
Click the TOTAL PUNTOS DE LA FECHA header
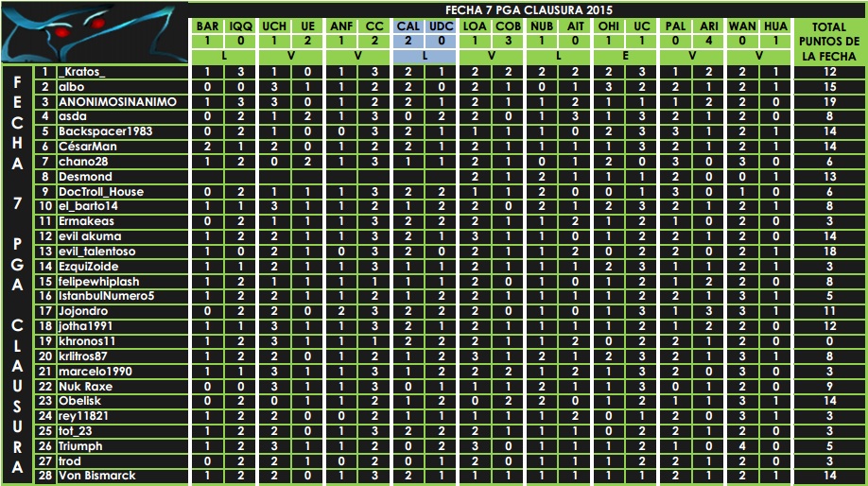[x=828, y=42]
